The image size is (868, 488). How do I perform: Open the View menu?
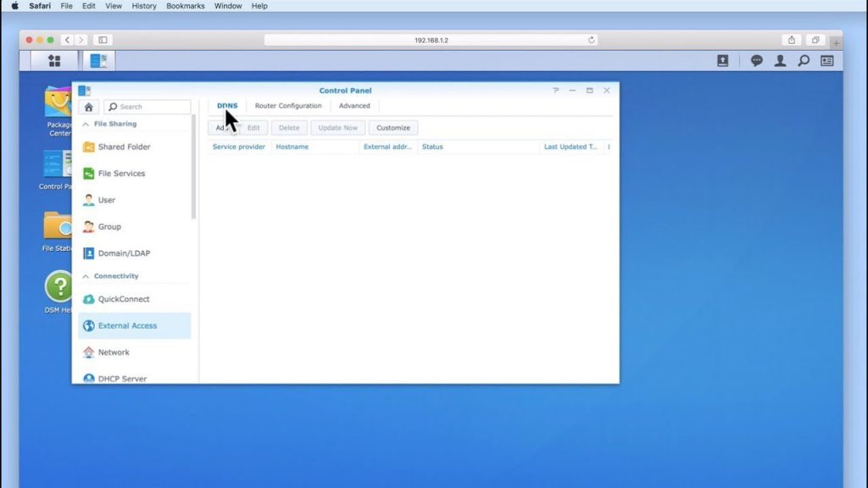[x=114, y=6]
